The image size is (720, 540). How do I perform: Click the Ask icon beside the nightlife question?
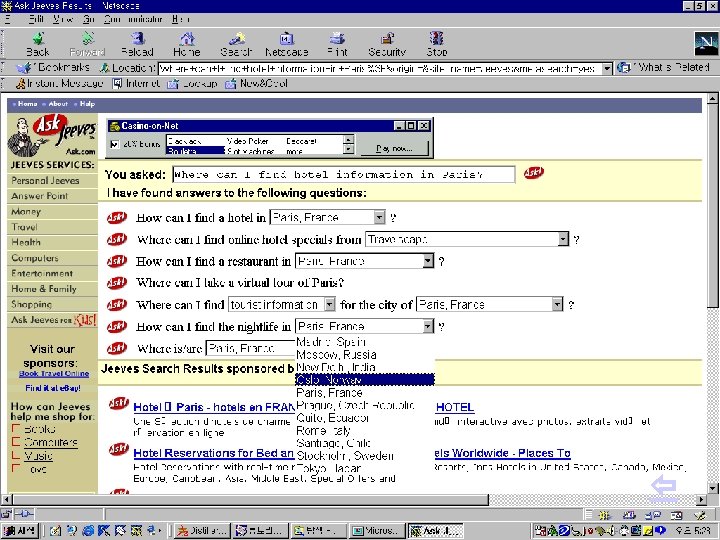[117, 326]
